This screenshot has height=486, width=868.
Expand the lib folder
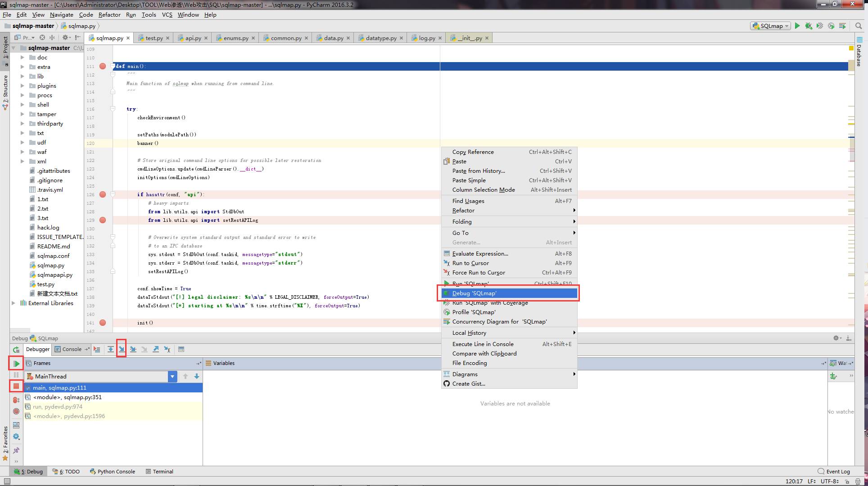[x=23, y=76]
